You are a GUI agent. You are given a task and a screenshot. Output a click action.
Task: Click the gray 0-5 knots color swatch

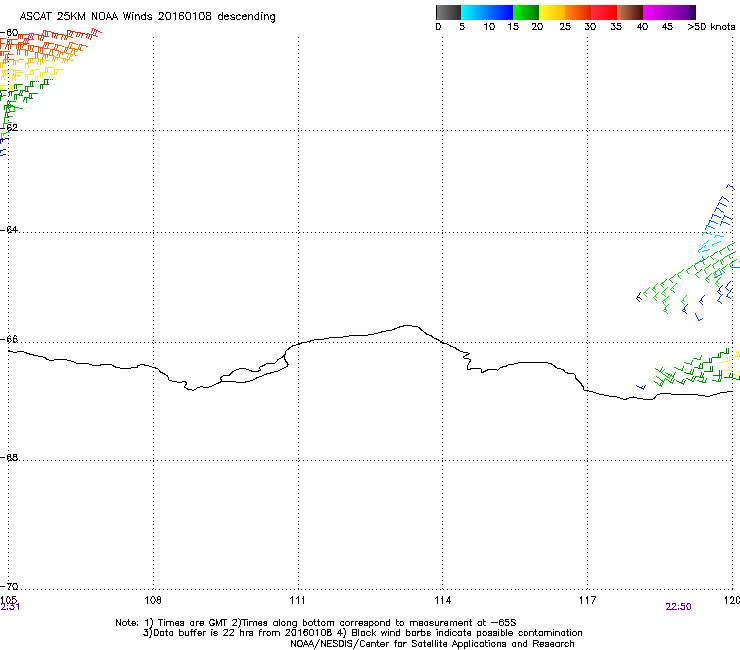pyautogui.click(x=448, y=12)
